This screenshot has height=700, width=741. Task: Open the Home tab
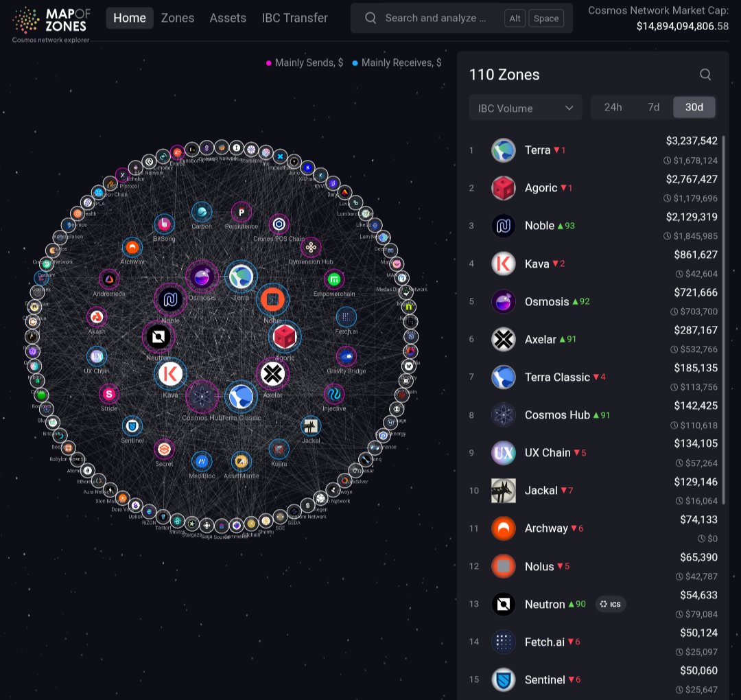[130, 18]
